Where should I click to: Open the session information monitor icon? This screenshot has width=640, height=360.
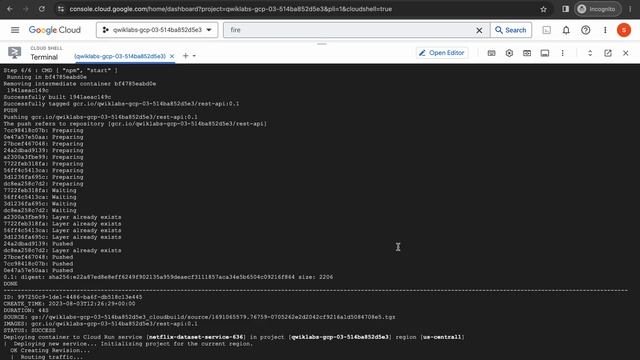(545, 53)
